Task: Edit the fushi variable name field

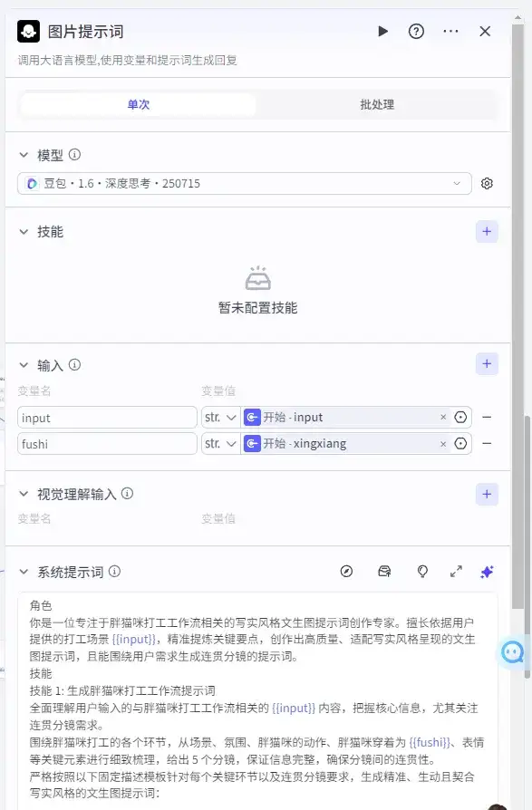Action: [x=108, y=444]
